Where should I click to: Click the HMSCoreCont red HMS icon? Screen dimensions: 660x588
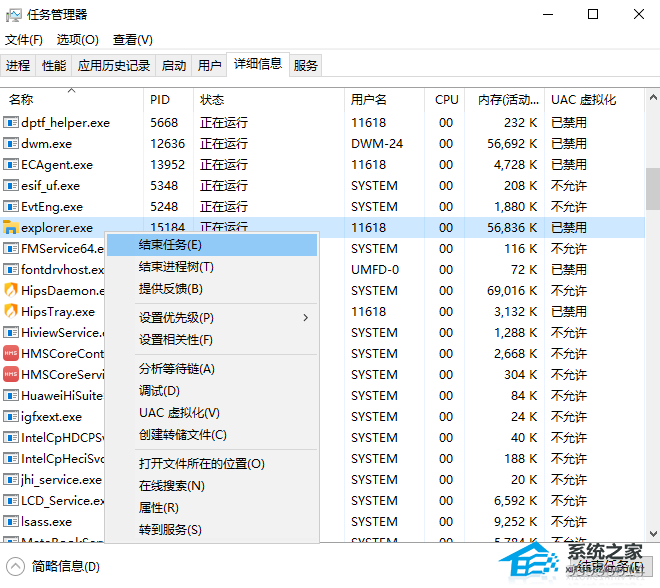coord(11,353)
